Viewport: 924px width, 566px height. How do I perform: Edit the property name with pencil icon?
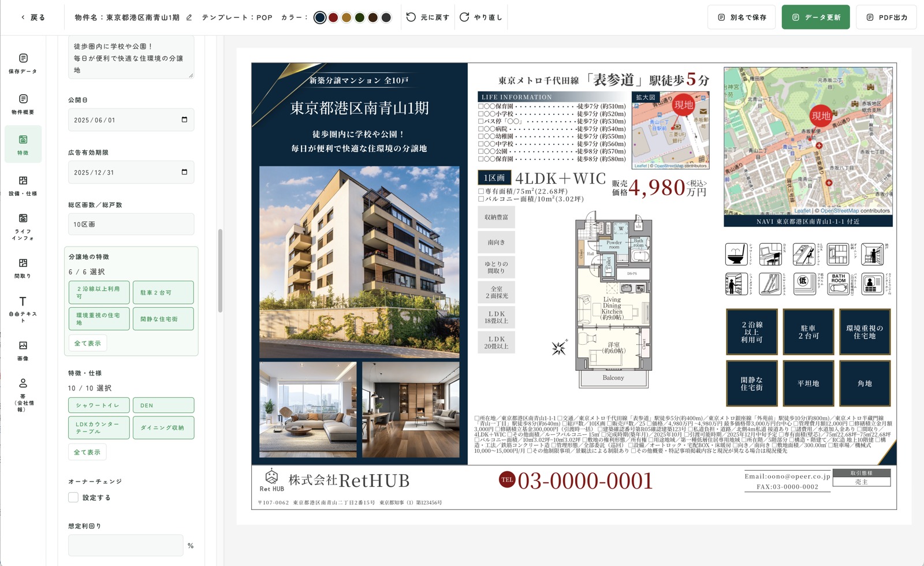[x=189, y=17]
